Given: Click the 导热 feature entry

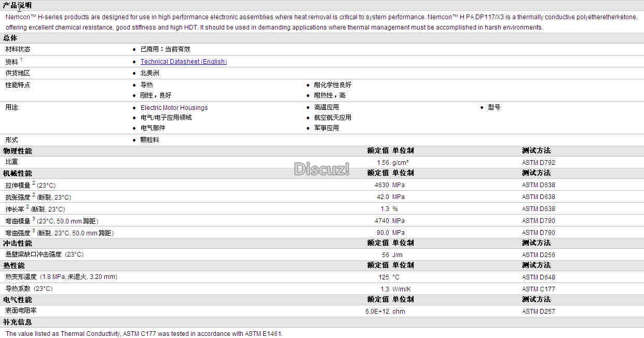Looking at the screenshot, I should (x=146, y=85).
